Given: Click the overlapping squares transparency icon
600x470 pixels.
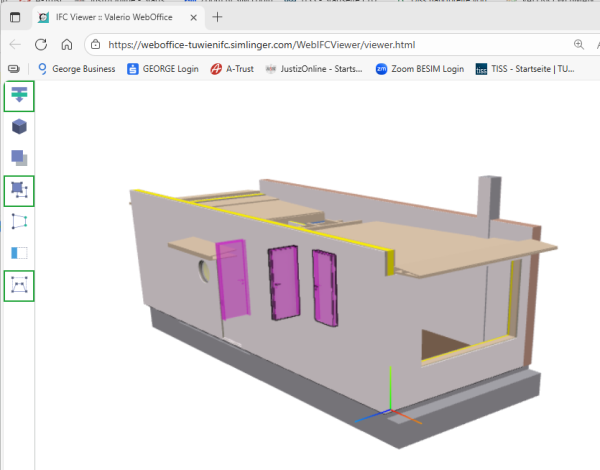Looking at the screenshot, I should tap(19, 158).
